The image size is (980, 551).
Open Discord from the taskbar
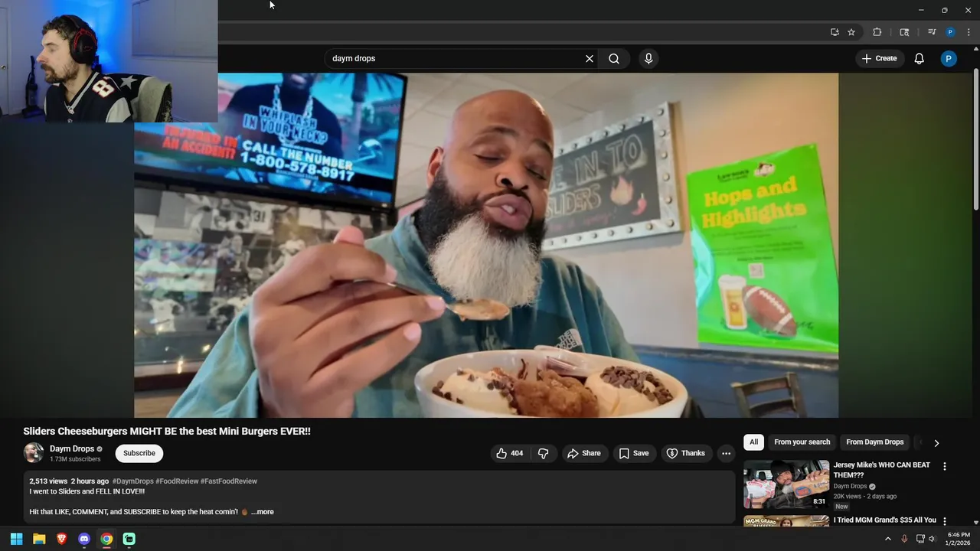coord(84,539)
